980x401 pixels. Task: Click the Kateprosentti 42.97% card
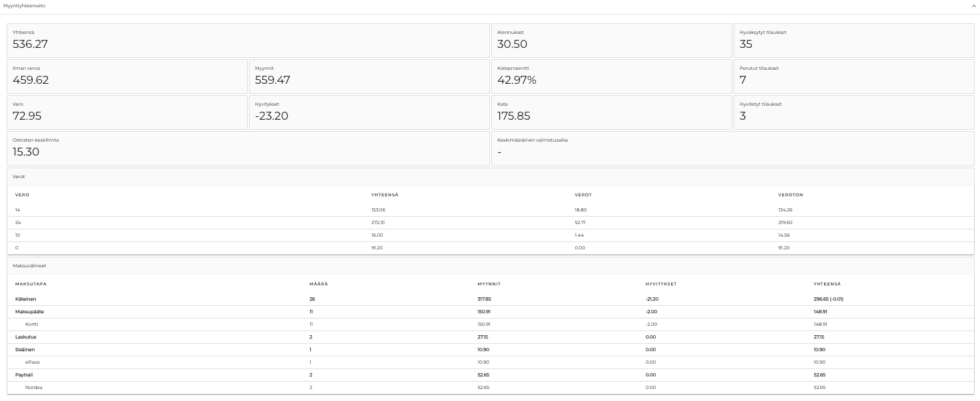click(x=611, y=76)
